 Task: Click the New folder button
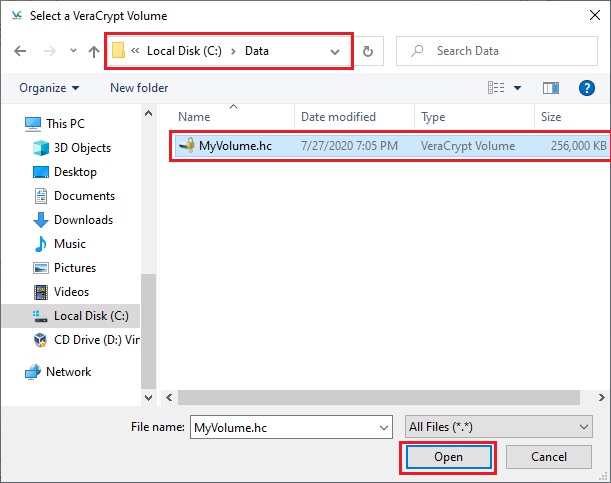139,88
